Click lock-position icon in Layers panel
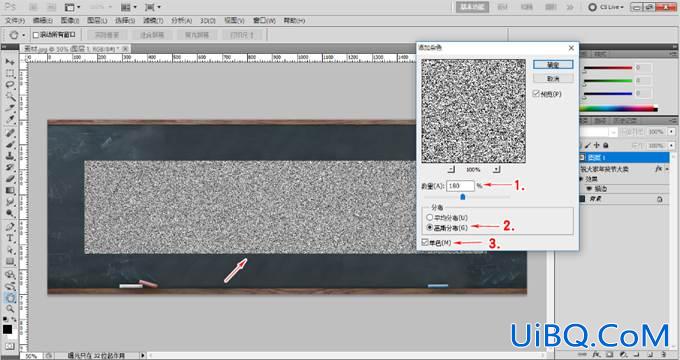Screen dimensions: 680x360 597,145
